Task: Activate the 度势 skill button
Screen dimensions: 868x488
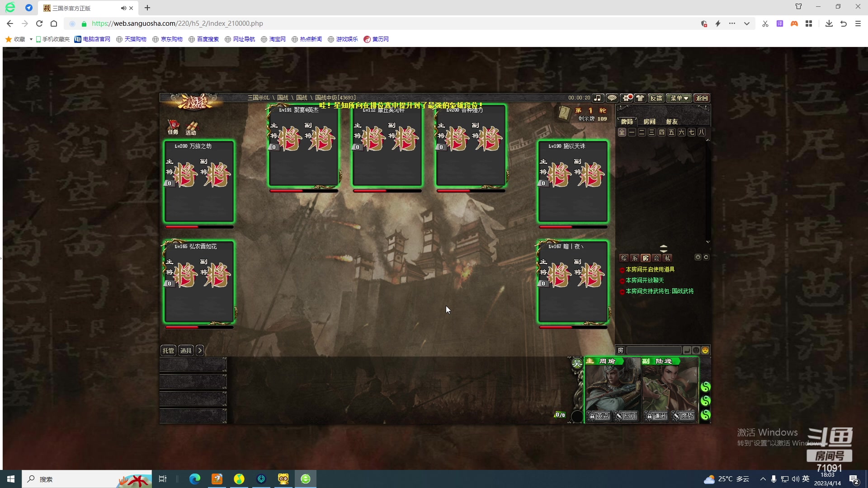Action: 684,416
